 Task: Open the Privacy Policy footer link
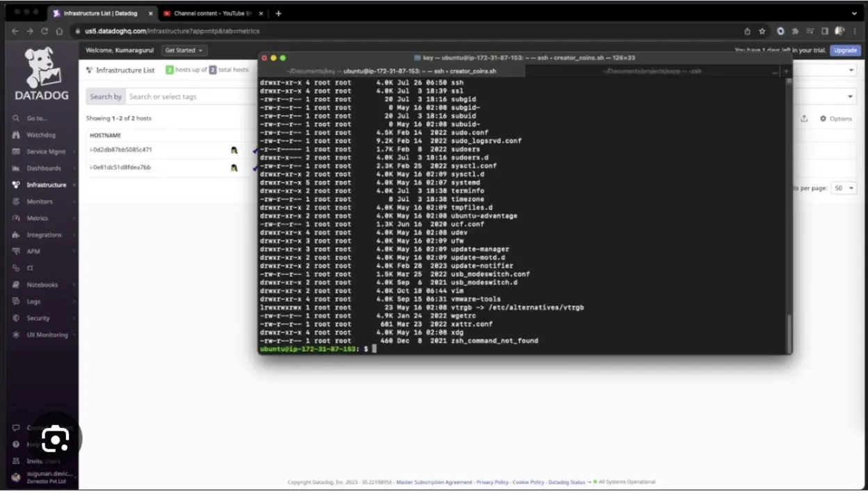(492, 482)
